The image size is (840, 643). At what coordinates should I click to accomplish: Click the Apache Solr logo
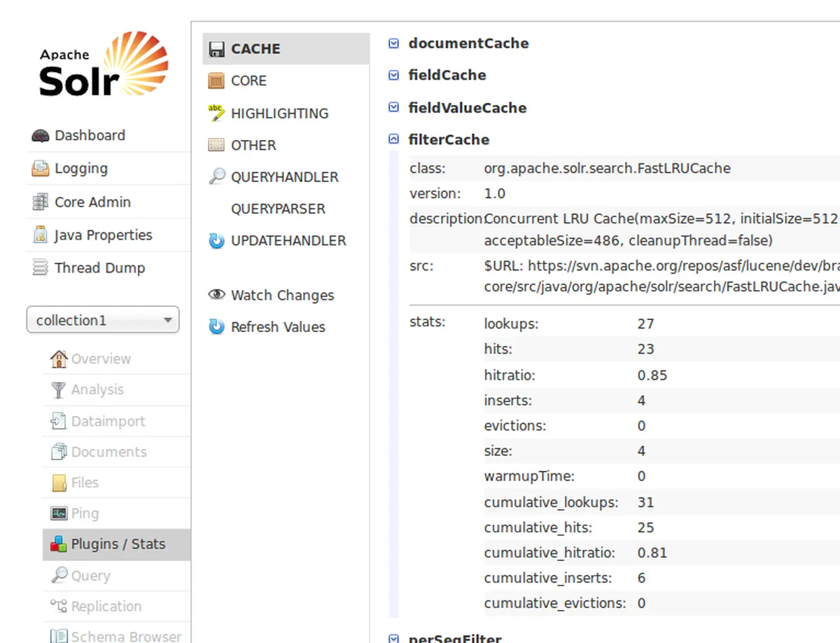pos(104,64)
